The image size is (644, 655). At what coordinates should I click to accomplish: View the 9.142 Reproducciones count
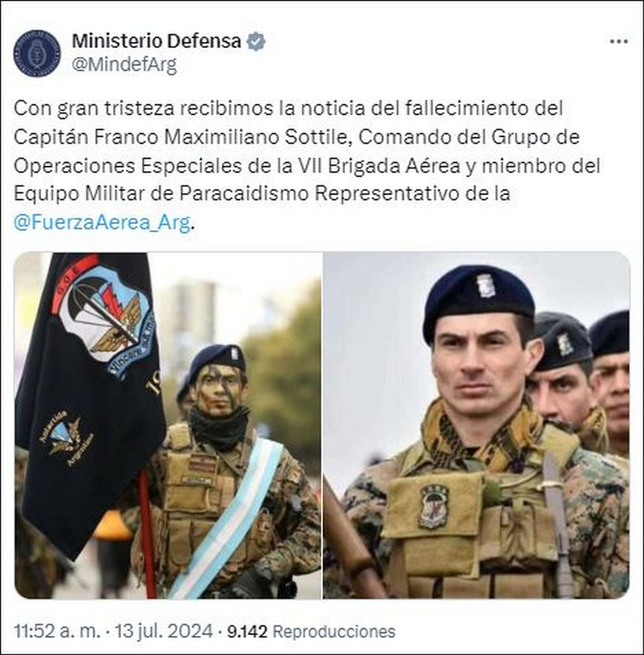click(x=311, y=631)
